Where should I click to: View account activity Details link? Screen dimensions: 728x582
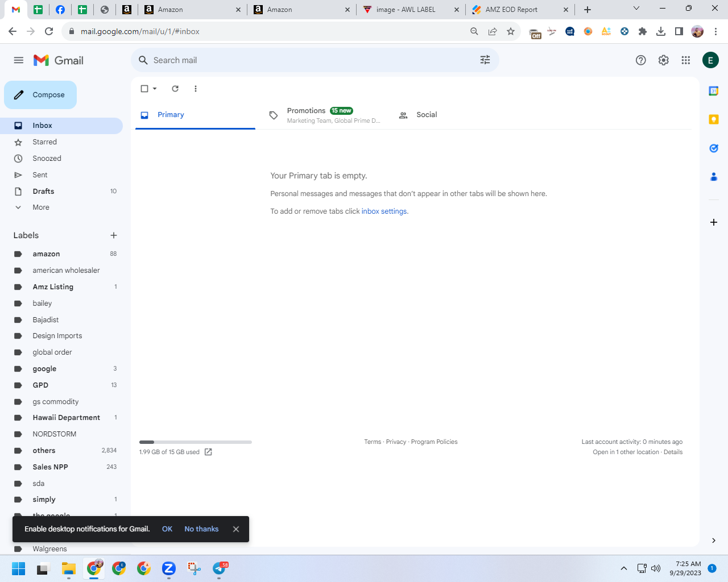(673, 452)
